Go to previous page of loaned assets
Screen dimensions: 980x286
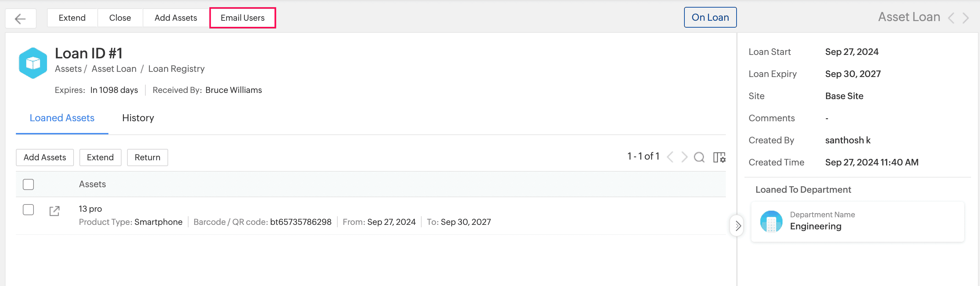point(671,157)
